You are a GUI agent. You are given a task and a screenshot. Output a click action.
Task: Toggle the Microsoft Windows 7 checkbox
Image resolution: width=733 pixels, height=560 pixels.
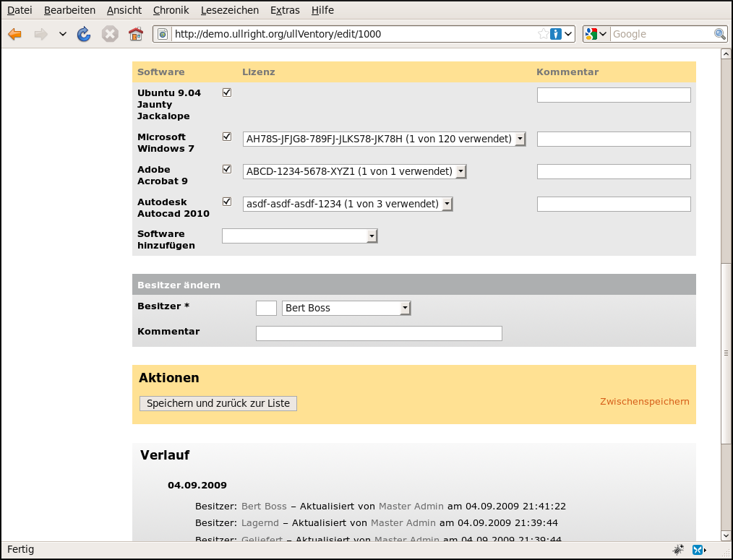(x=227, y=137)
